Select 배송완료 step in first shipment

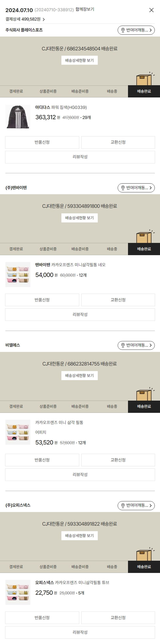[x=144, y=91]
